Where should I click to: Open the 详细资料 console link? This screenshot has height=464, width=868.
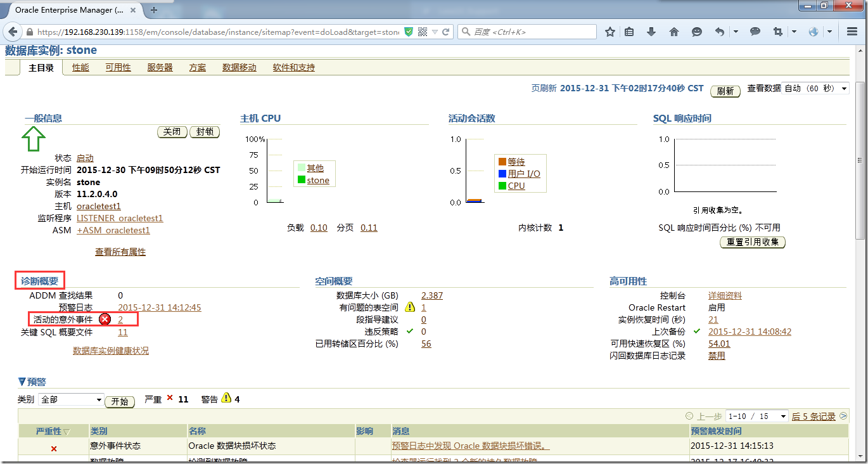[x=725, y=295]
